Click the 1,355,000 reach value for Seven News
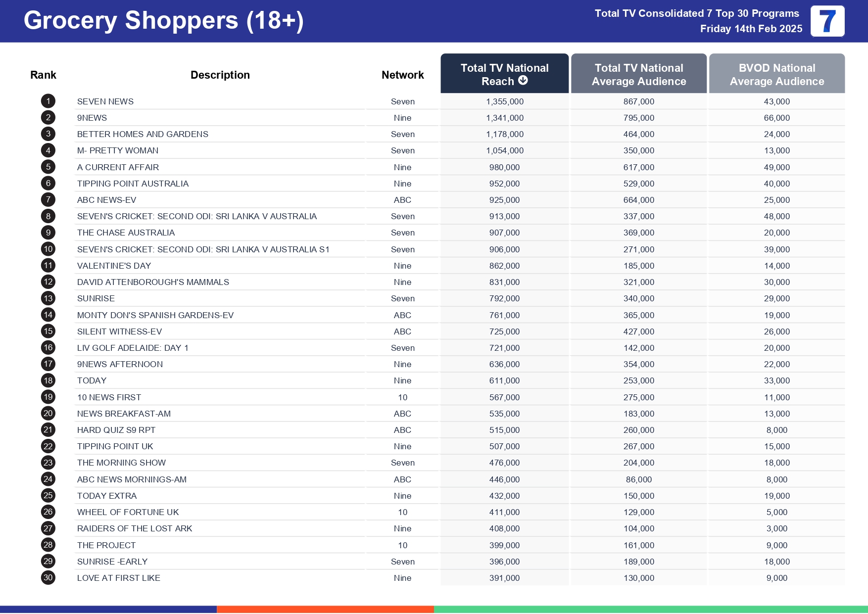Viewport: 868px width, 614px height. point(504,101)
